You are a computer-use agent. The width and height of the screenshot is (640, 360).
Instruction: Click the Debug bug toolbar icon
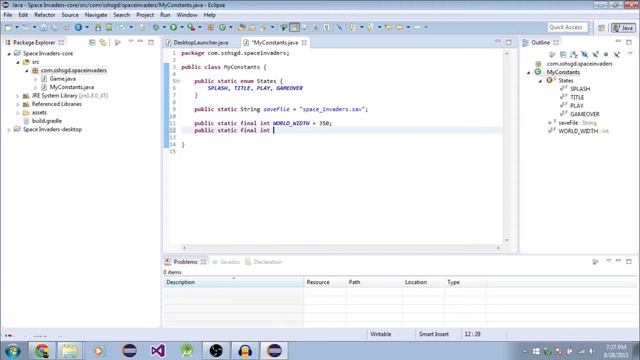[156, 27]
